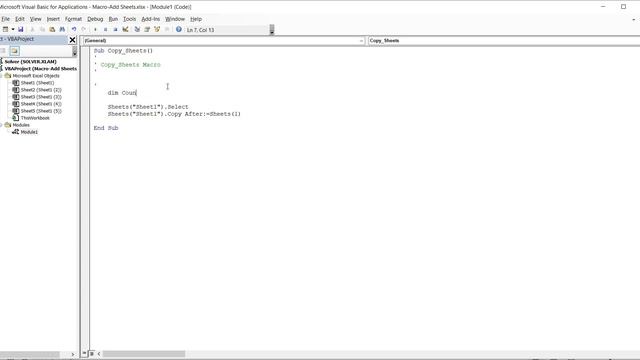640x360 pixels.
Task: Select Solver (SOLVER.XLAM) project node
Action: tap(30, 62)
